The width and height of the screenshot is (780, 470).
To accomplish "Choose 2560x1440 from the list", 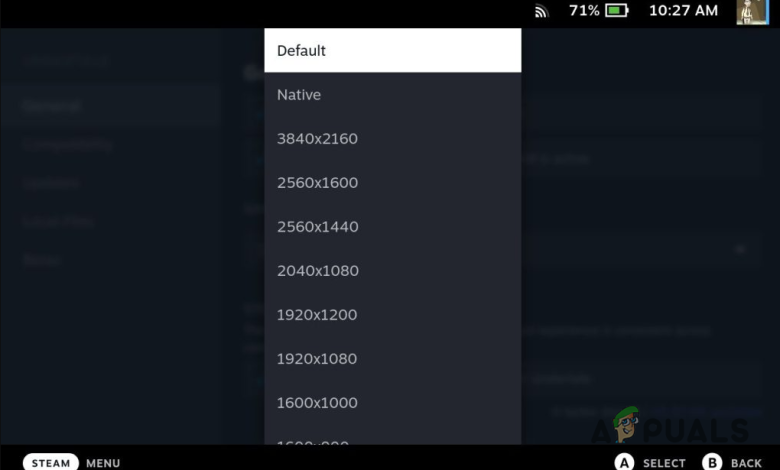I will pos(392,226).
